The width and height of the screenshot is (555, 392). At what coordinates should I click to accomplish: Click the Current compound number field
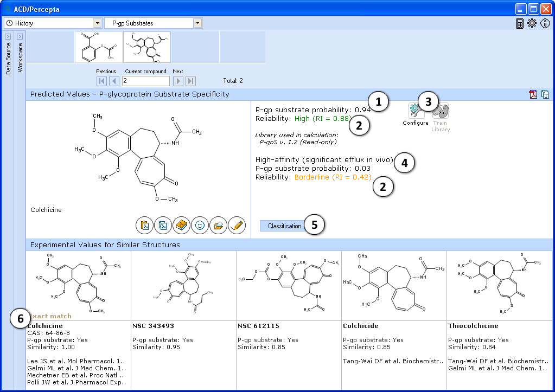pyautogui.click(x=145, y=81)
